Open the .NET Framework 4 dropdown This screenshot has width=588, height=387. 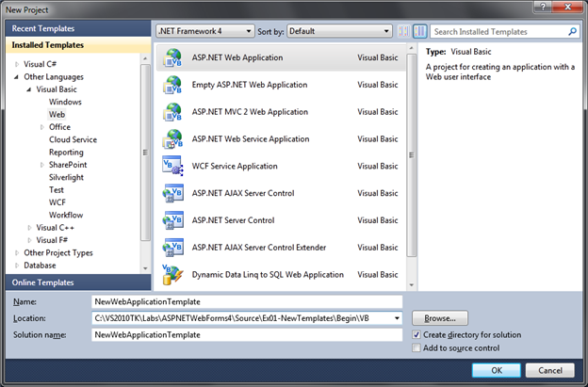pos(204,31)
